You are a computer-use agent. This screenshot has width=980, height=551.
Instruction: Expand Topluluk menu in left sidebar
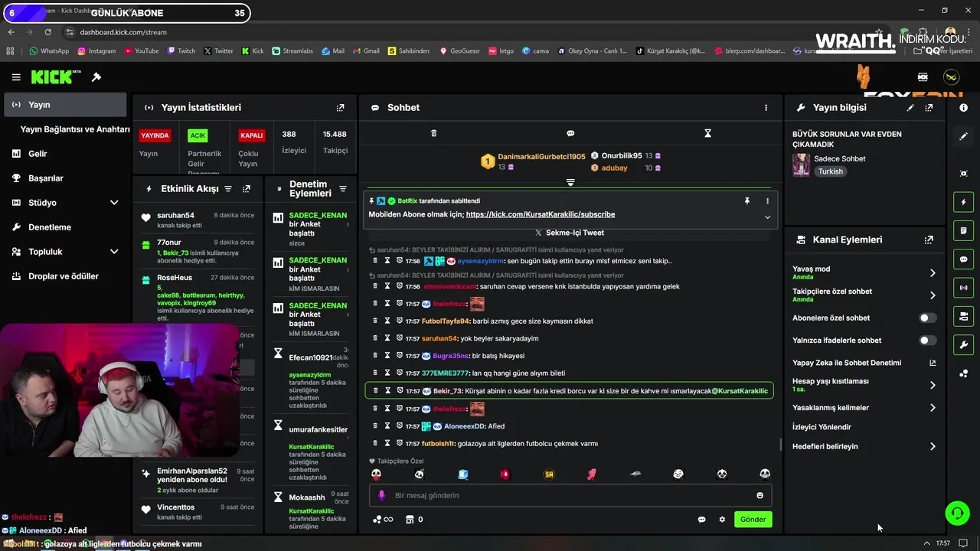(114, 252)
